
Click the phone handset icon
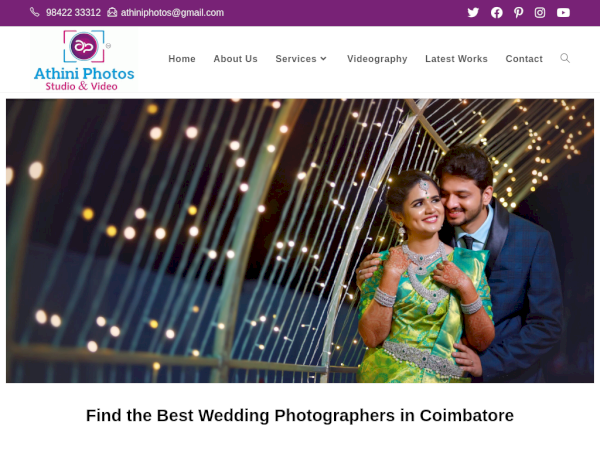pyautogui.click(x=35, y=12)
